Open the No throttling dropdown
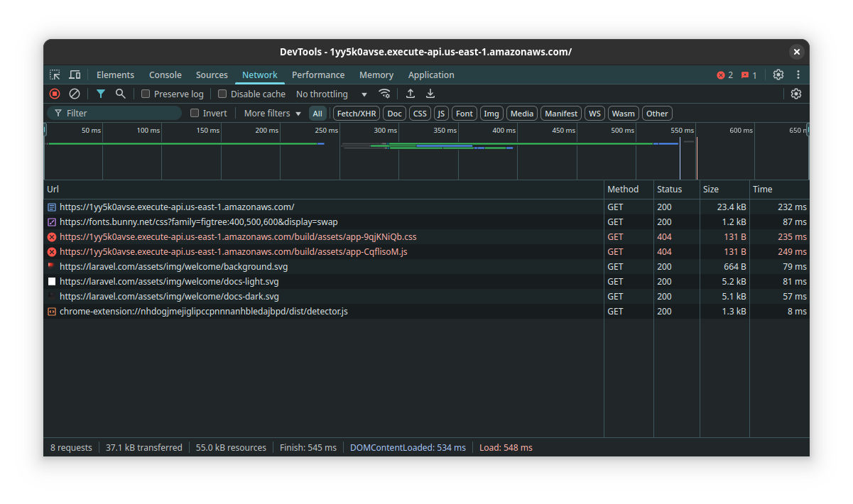This screenshot has height=504, width=853. (332, 94)
